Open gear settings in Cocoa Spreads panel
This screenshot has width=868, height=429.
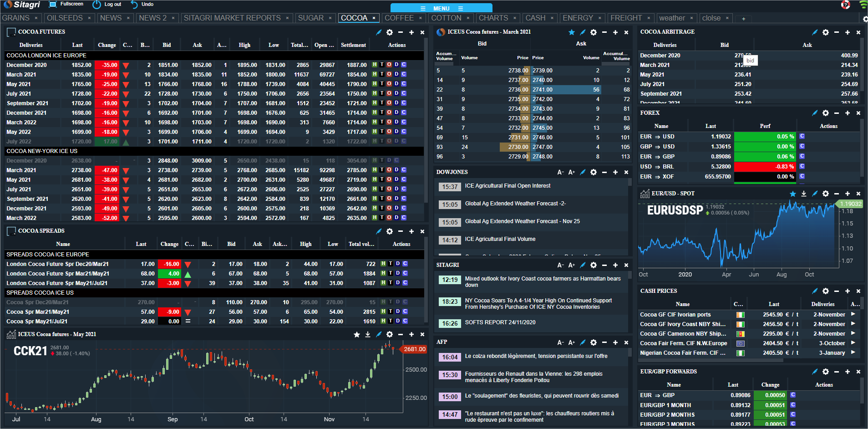pos(390,231)
